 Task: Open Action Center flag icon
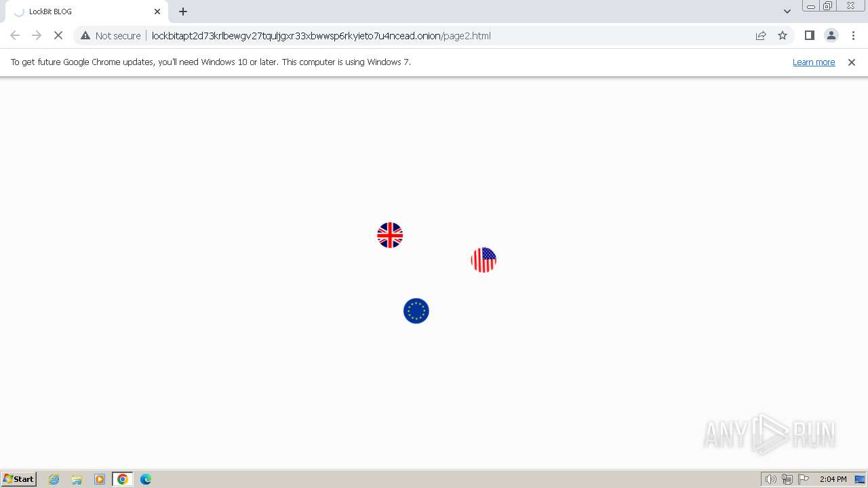coord(804,479)
